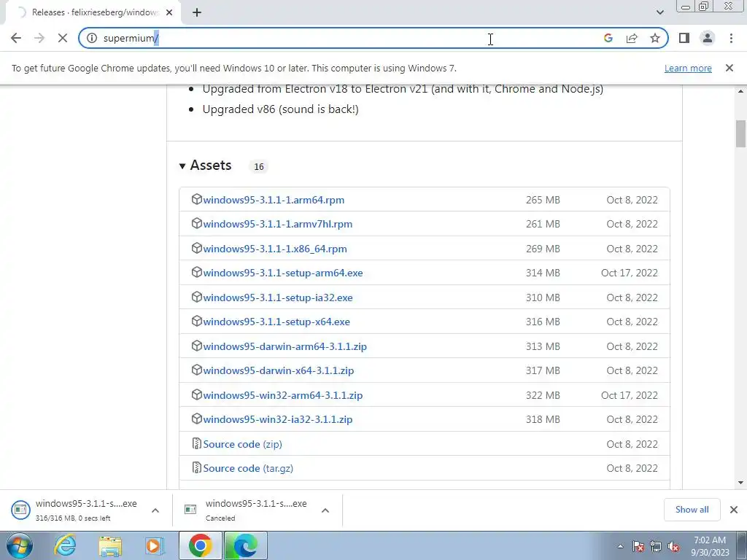This screenshot has width=747, height=560.
Task: Open the clock showing 7:02 AM
Action: tap(710, 546)
